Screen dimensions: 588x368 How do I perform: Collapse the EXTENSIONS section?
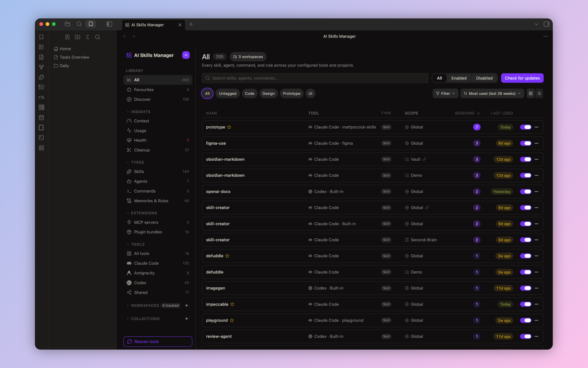pyautogui.click(x=141, y=213)
